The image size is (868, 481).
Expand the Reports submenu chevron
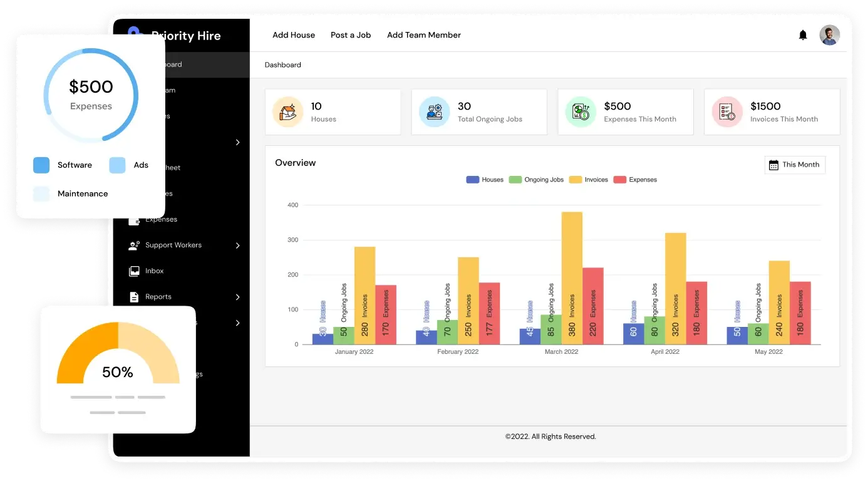(237, 297)
